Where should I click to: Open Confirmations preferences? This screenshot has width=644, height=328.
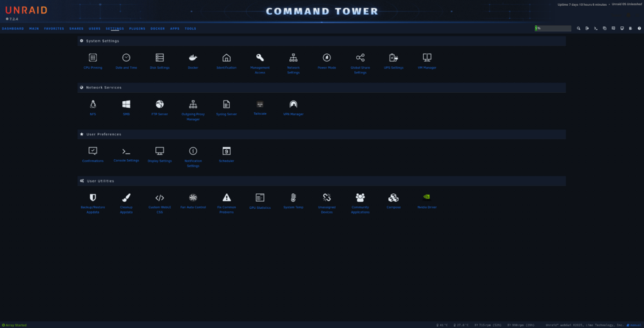tap(93, 155)
